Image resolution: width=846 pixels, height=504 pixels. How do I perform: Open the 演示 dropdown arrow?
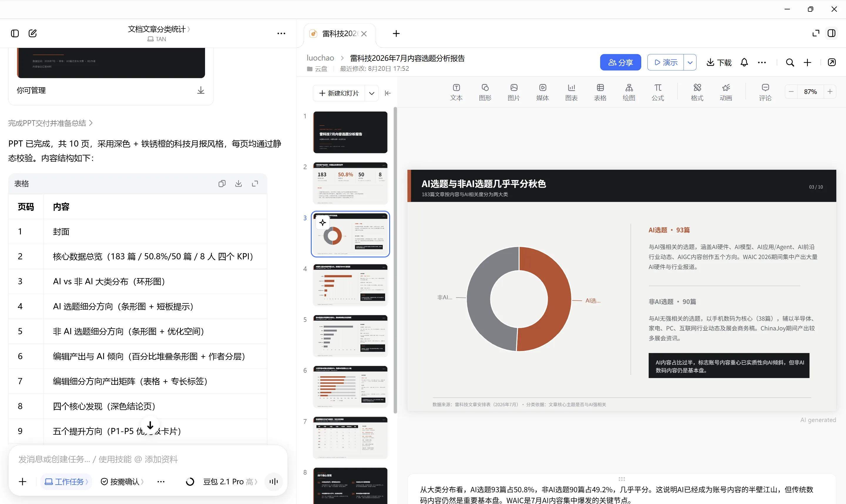690,63
